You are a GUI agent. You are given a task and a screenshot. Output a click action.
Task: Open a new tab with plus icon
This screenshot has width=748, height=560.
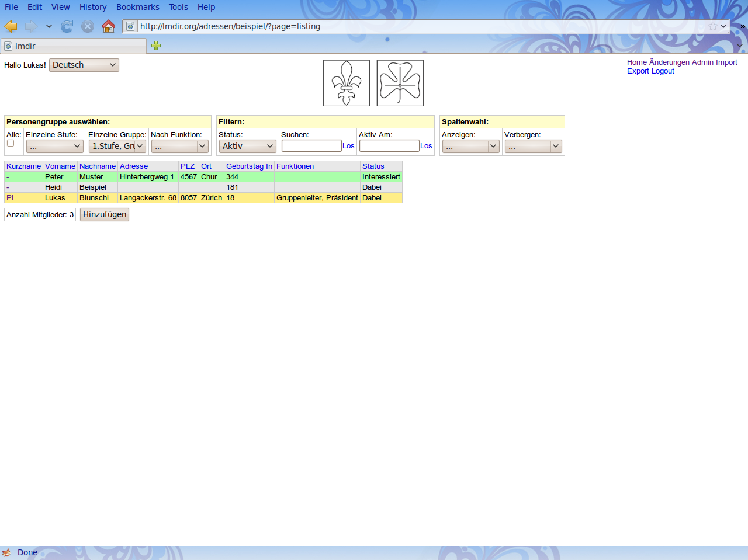(x=156, y=46)
